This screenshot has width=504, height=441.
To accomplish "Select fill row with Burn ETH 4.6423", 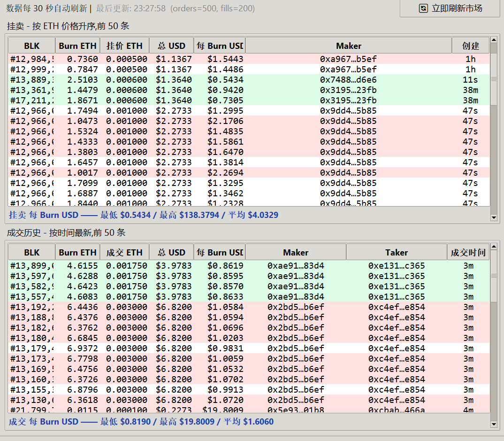I will click(x=249, y=286).
